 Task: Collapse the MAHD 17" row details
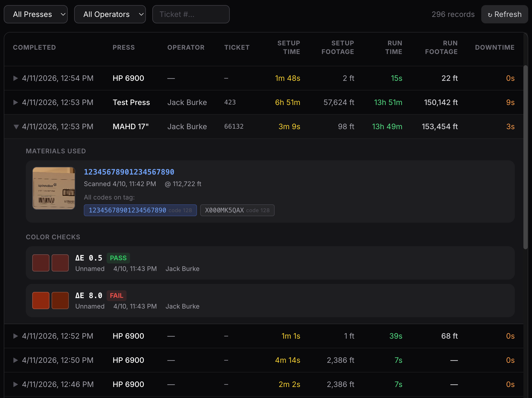coord(16,127)
